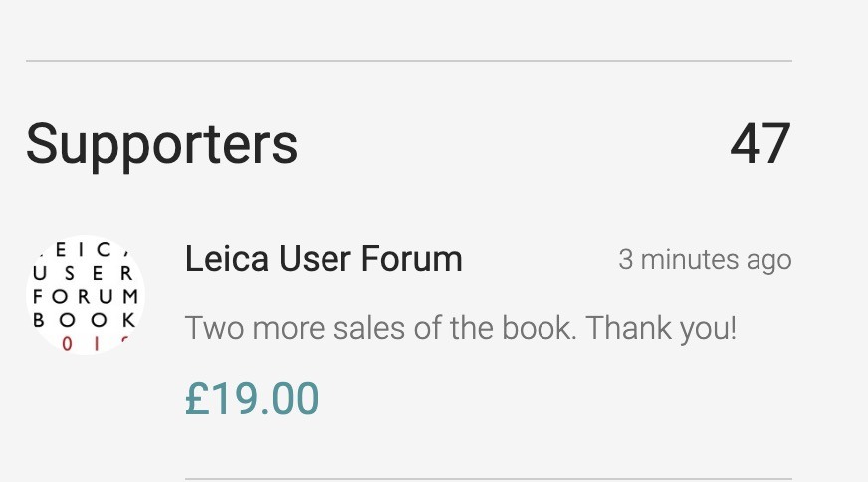The width and height of the screenshot is (868, 482).
Task: Click the Leica User Forum avatar
Action: click(x=86, y=295)
